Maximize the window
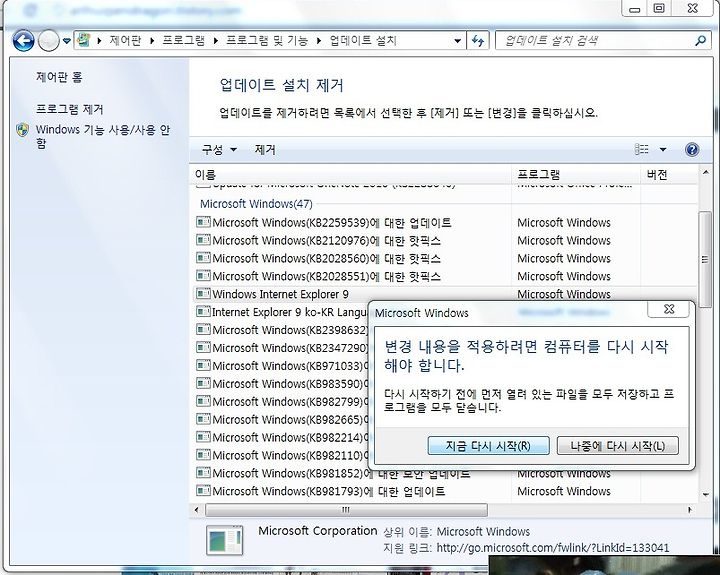This screenshot has height=575, width=720. tap(659, 8)
